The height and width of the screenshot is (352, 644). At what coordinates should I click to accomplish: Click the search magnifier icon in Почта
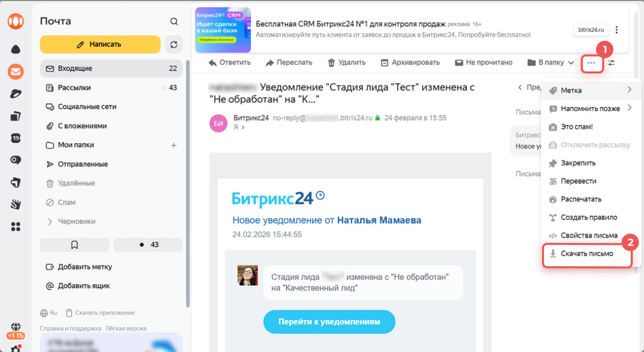click(x=174, y=21)
